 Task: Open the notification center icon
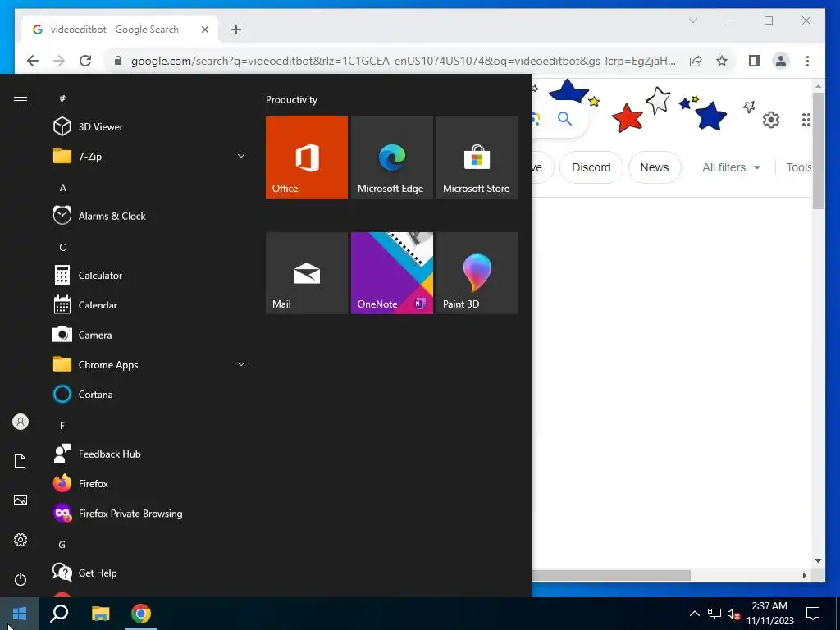(813, 614)
